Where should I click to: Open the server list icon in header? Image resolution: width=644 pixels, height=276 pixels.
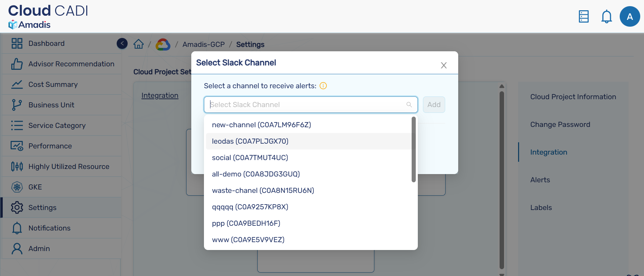pyautogui.click(x=583, y=16)
